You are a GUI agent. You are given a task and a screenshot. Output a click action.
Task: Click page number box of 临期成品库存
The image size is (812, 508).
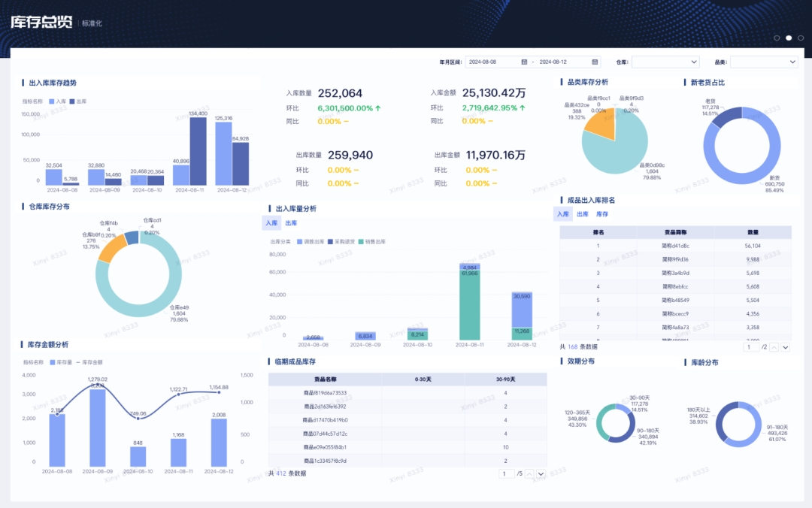pos(505,474)
